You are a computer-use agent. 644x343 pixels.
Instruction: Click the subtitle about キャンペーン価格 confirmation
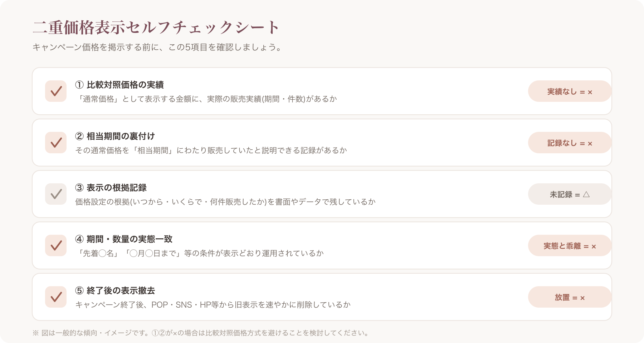coord(157,47)
